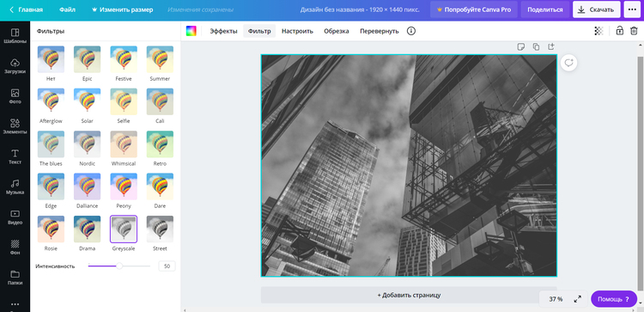Apply the Nordic filter
644x312 pixels.
[x=87, y=144]
